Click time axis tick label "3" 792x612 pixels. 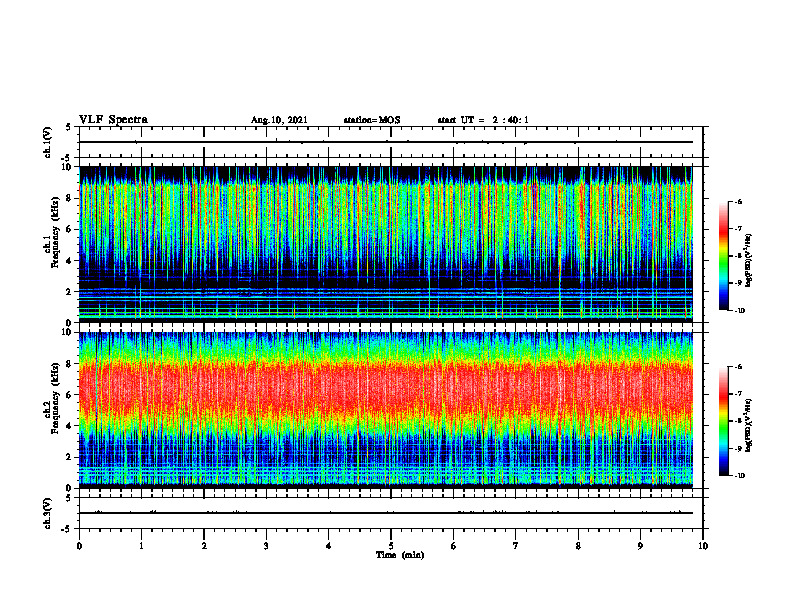[x=266, y=546]
